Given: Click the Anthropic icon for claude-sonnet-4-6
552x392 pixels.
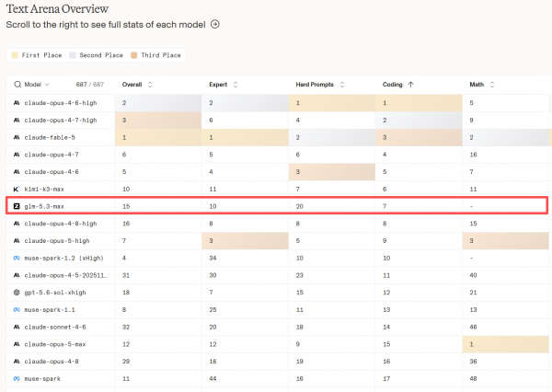Looking at the screenshot, I should [x=17, y=328].
